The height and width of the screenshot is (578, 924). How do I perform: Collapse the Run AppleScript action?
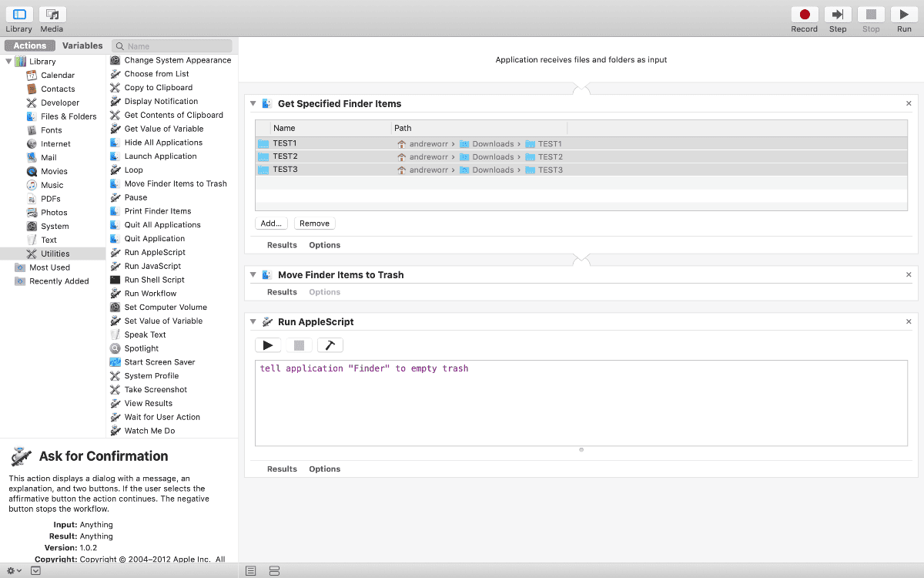[253, 321]
